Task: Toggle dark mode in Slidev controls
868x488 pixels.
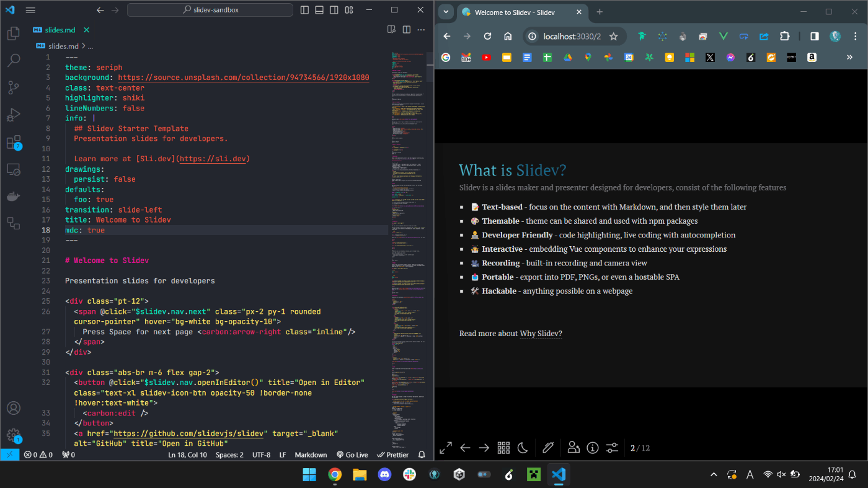Action: click(523, 448)
